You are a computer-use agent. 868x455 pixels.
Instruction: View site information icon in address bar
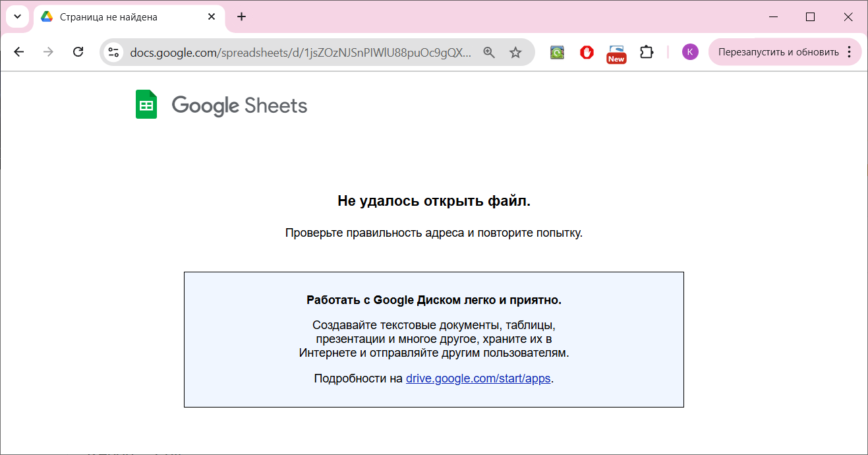[113, 52]
